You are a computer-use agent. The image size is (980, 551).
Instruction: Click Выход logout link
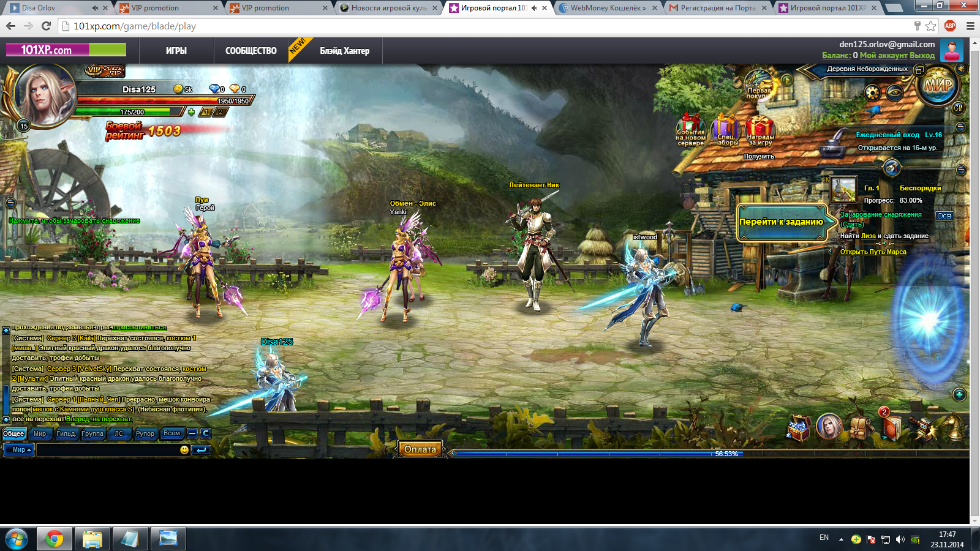tap(922, 55)
